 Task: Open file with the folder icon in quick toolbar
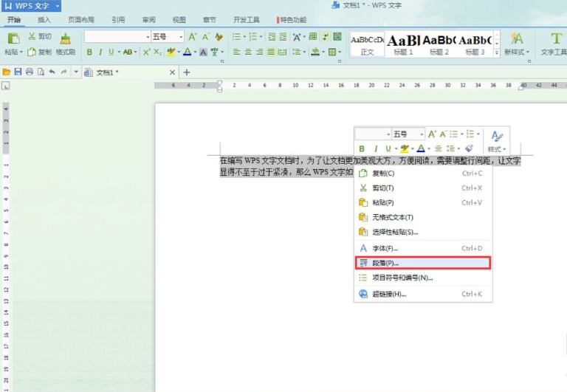click(x=6, y=72)
